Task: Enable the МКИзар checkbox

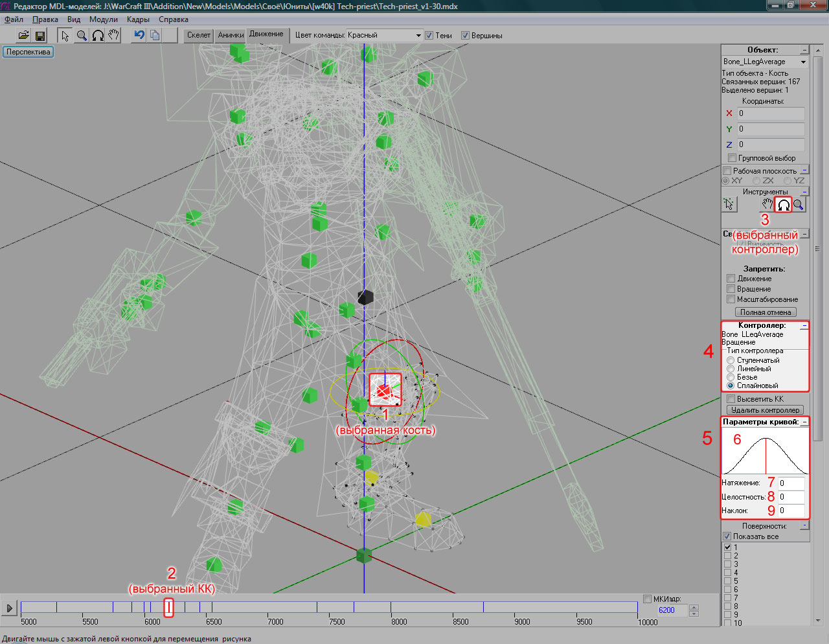Action: [647, 599]
